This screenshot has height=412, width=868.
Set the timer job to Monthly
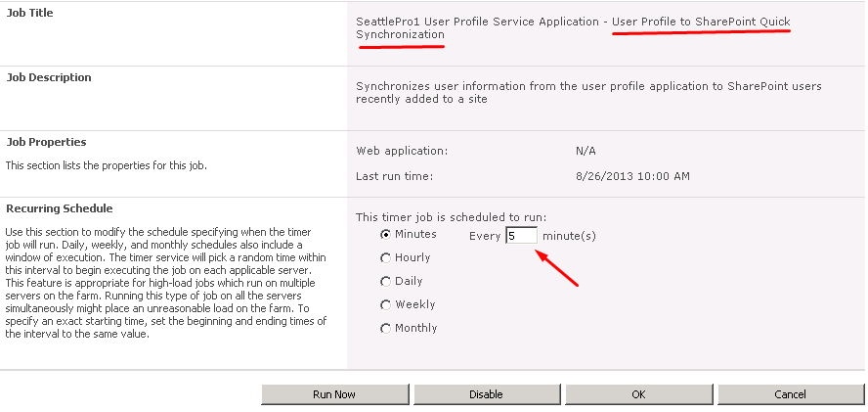pos(386,328)
